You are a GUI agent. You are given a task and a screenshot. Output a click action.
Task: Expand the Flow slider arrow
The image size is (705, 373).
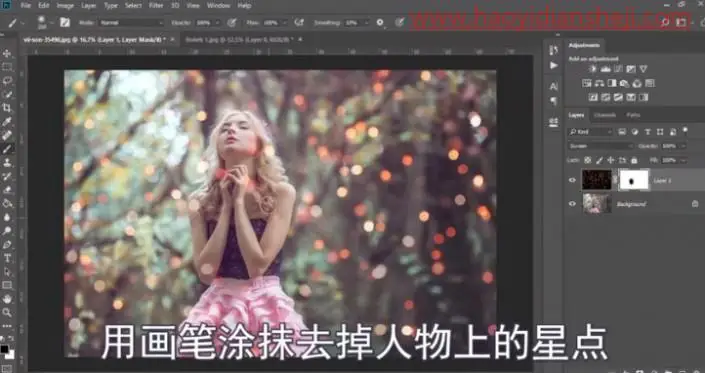tap(285, 22)
